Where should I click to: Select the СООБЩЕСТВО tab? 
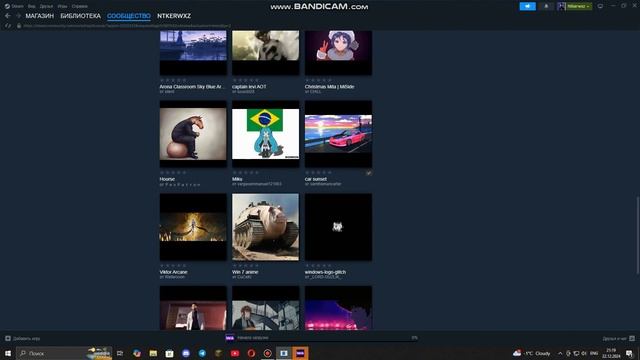[x=129, y=16]
